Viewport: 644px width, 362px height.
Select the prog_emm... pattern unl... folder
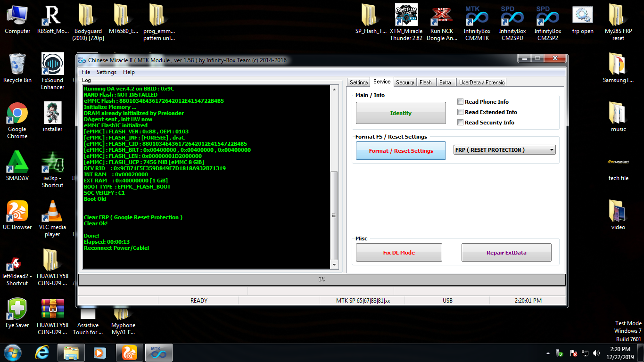point(159,22)
